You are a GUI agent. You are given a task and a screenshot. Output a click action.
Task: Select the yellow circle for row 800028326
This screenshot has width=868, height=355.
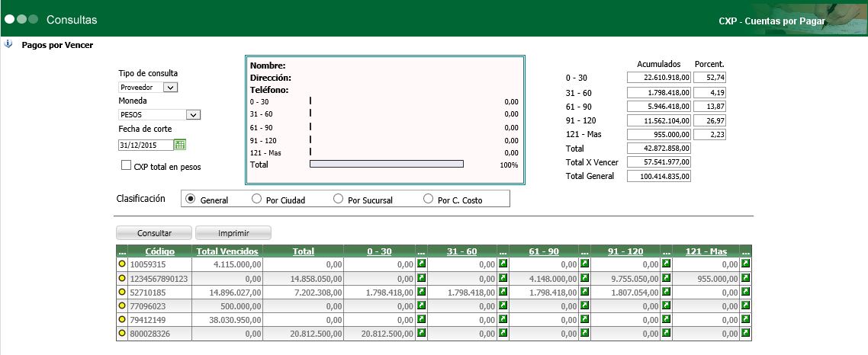122,333
